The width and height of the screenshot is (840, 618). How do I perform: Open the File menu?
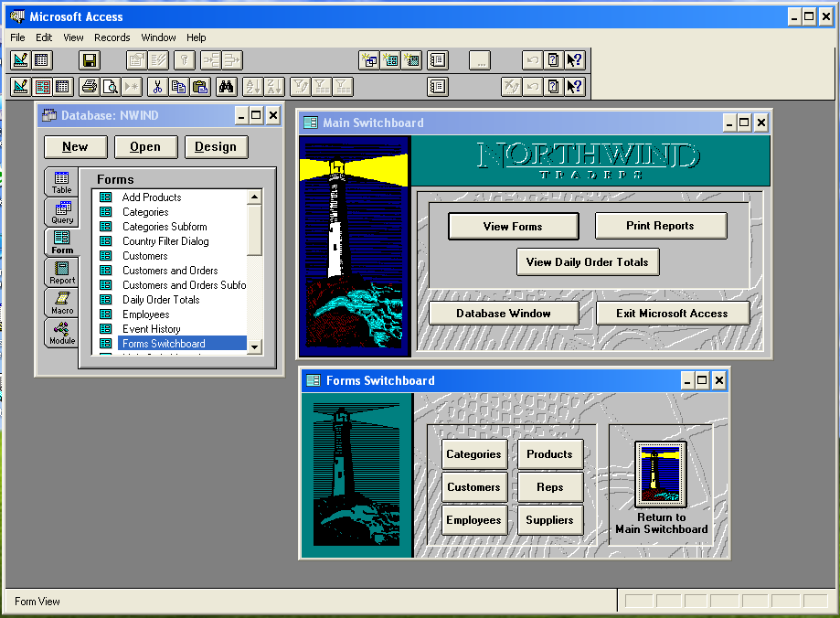point(17,37)
